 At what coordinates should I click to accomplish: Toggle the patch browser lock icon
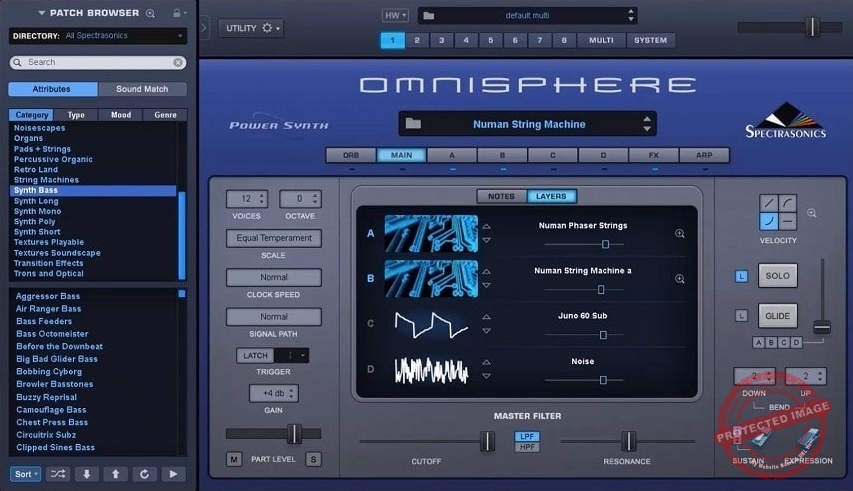(x=177, y=13)
